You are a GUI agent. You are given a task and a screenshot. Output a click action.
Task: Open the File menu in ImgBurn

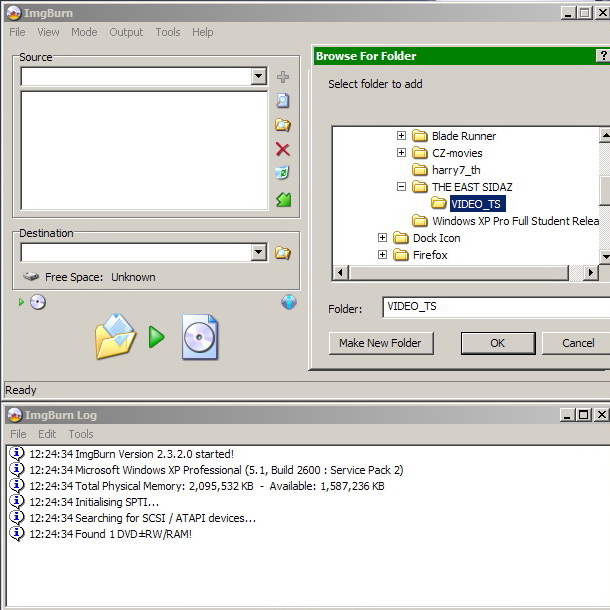click(18, 32)
